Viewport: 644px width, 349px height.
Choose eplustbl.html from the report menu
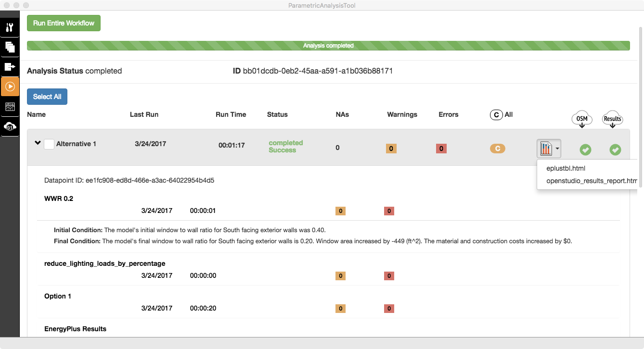[x=566, y=168]
